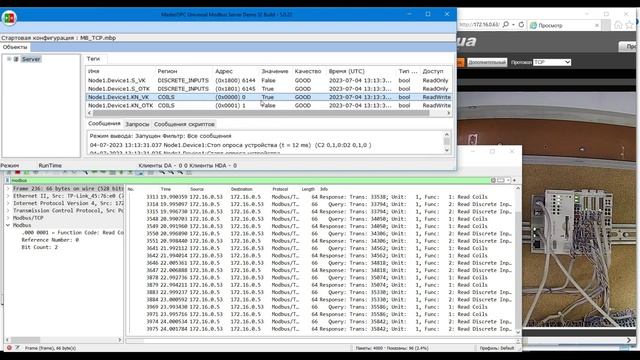Expand the Ethernet II details row
The height and width of the screenshot is (360, 640).
(x=8, y=196)
